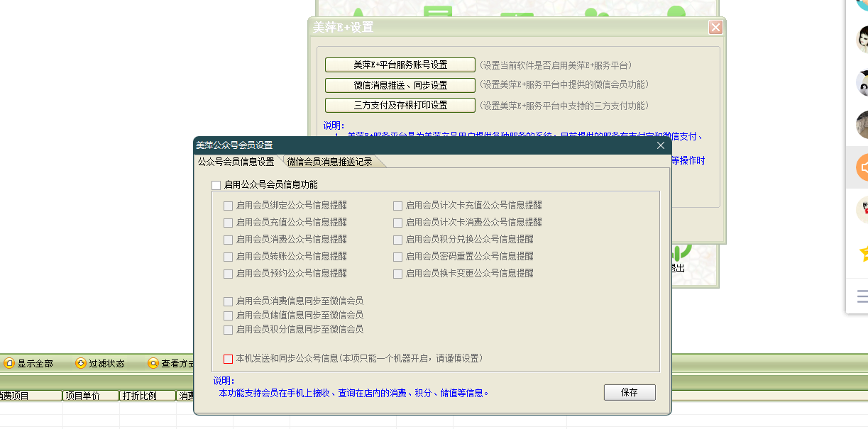Click the 微信消息推送、同步设置 button
Image resolution: width=868 pixels, height=429 pixels.
400,85
